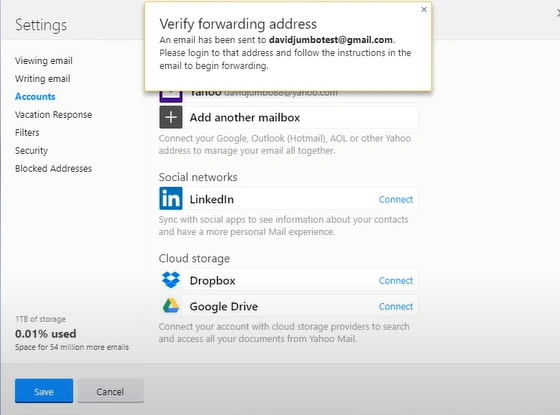Click the 1TB of storage text
This screenshot has width=560, height=415.
pos(40,319)
